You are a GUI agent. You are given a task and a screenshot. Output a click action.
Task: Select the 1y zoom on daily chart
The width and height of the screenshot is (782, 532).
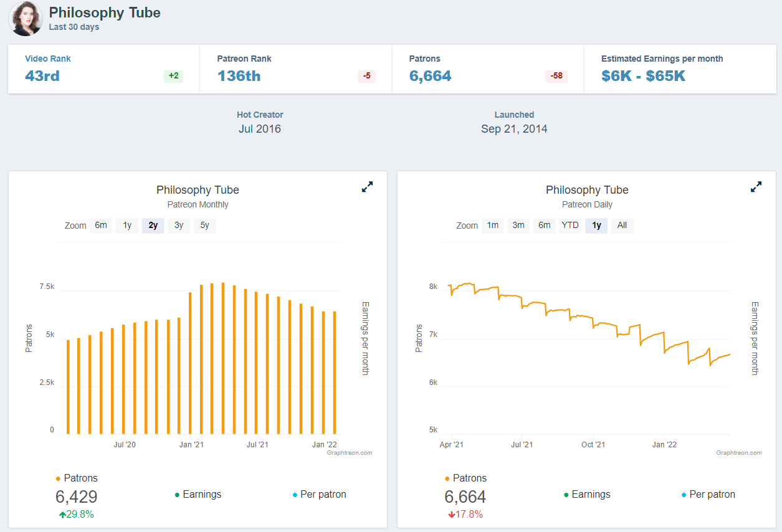coord(596,226)
